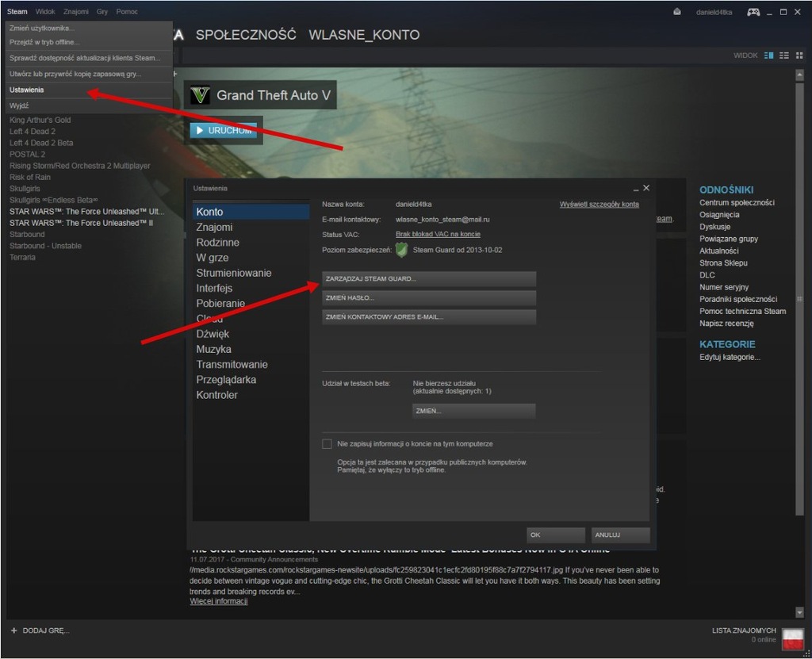This screenshot has height=659, width=812.
Task: Open LISTA ZNAJOMYCH friends list
Action: pyautogui.click(x=744, y=630)
